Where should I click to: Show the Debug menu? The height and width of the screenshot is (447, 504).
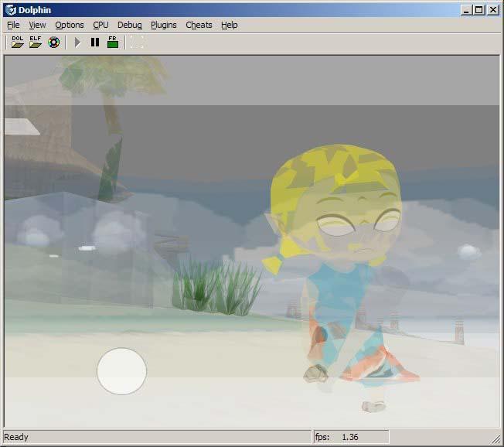pos(129,25)
